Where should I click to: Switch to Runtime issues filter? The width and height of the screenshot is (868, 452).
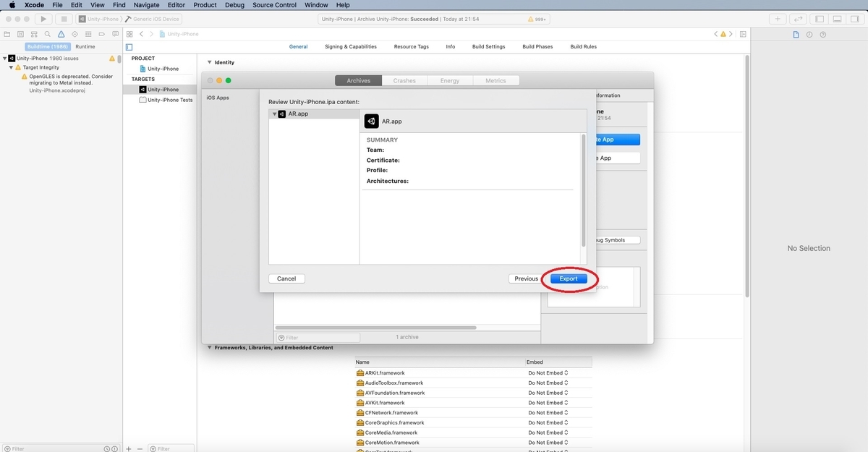(85, 46)
